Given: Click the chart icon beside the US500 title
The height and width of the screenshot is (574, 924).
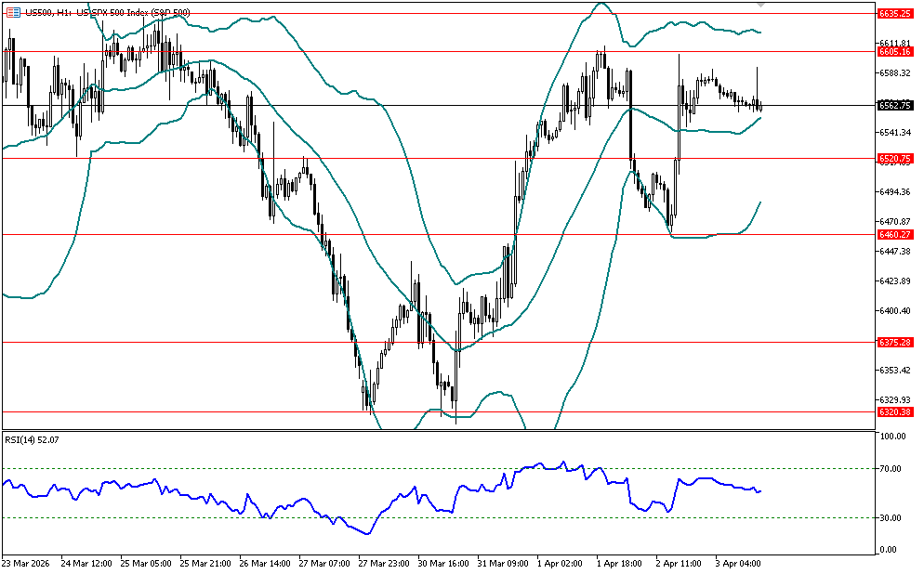Looking at the screenshot, I should (15, 12).
